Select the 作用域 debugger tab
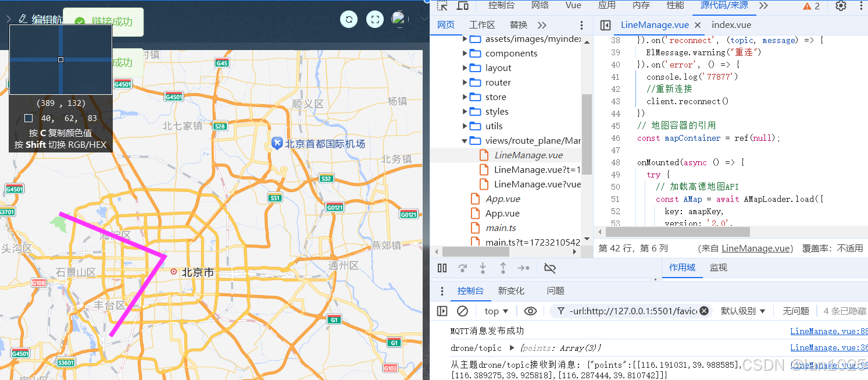868x380 pixels. 682,267
